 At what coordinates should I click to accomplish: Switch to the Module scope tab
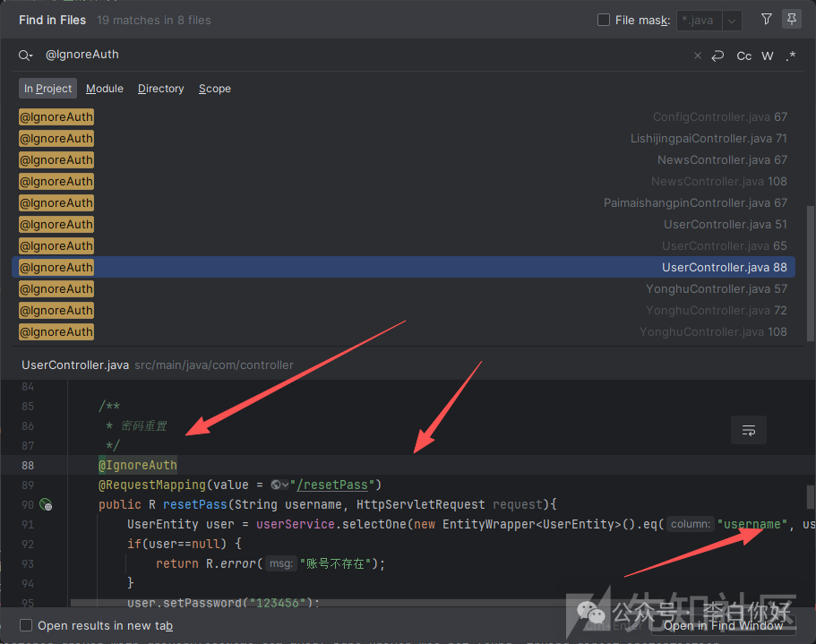click(x=105, y=89)
